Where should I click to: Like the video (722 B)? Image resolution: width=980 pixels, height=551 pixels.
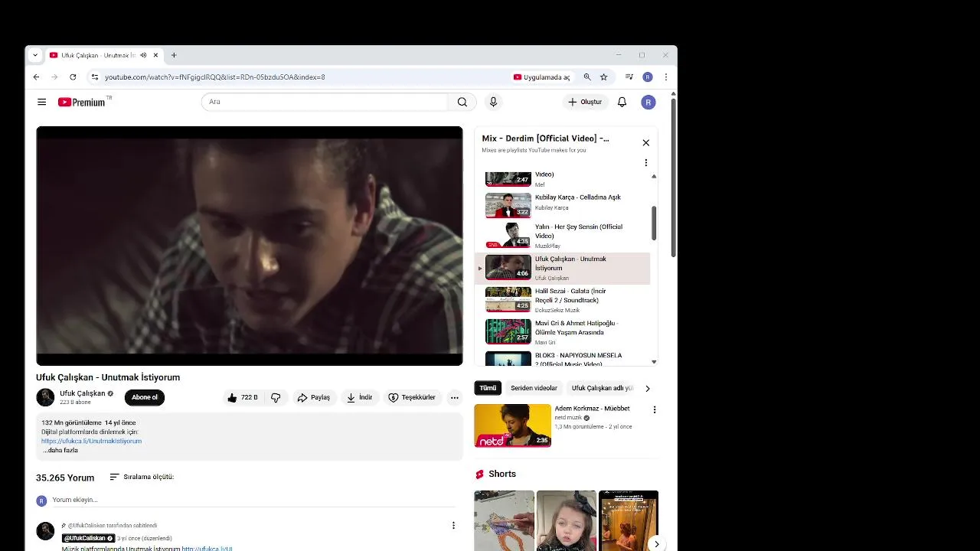[x=243, y=397]
